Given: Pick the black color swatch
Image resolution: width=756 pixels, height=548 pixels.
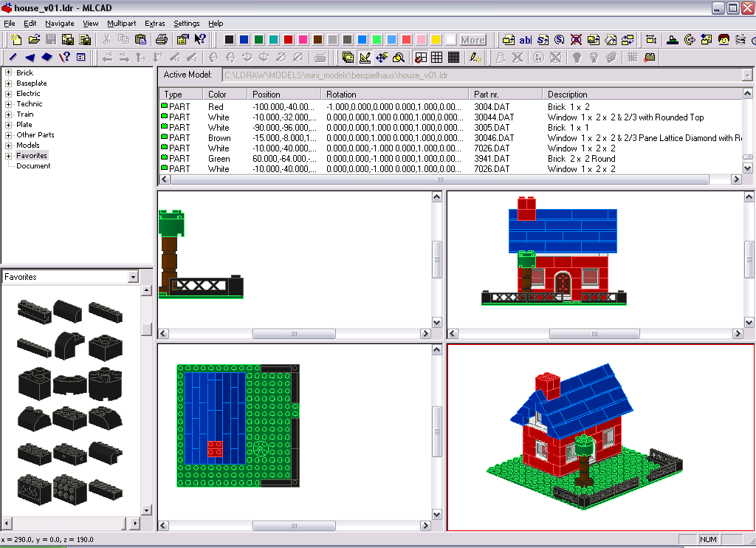Looking at the screenshot, I should (230, 40).
